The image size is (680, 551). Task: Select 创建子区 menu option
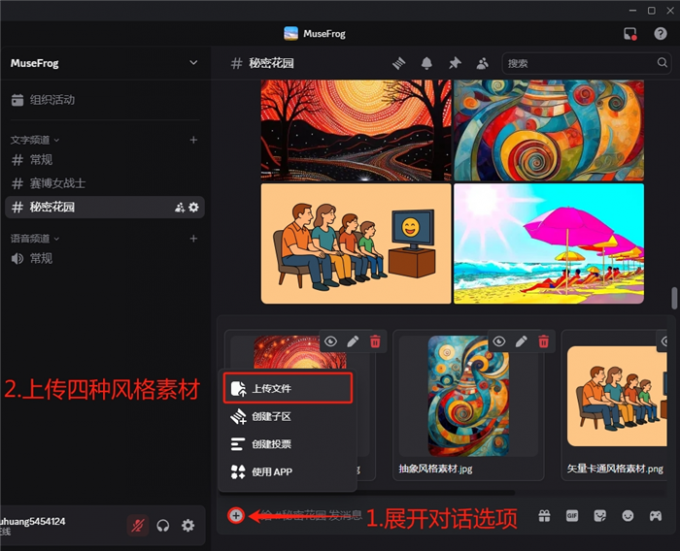(x=288, y=417)
